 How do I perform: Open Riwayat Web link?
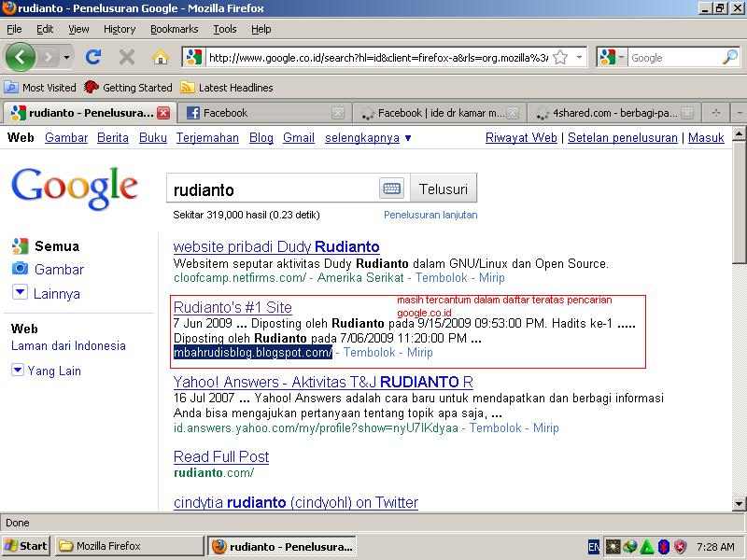click(x=521, y=137)
